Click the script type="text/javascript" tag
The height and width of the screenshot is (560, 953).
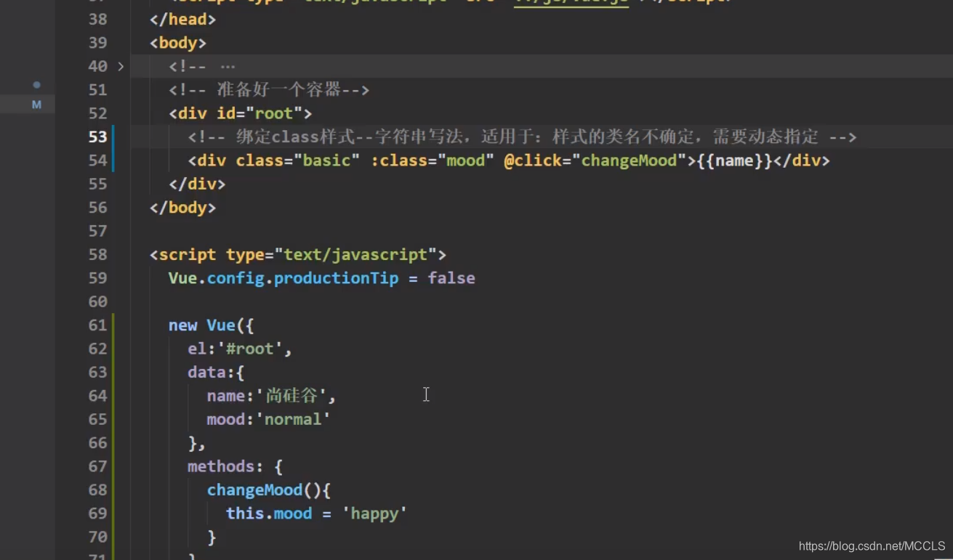pyautogui.click(x=298, y=255)
